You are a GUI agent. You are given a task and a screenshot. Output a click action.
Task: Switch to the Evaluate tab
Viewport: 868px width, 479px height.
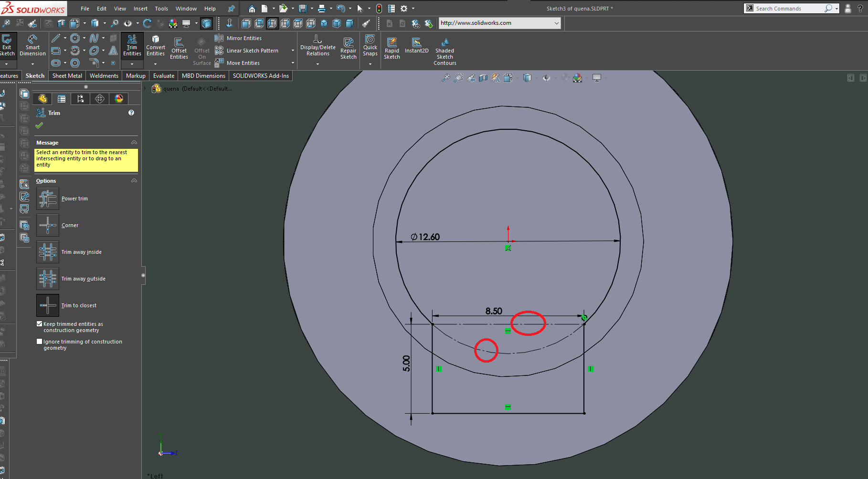click(164, 76)
